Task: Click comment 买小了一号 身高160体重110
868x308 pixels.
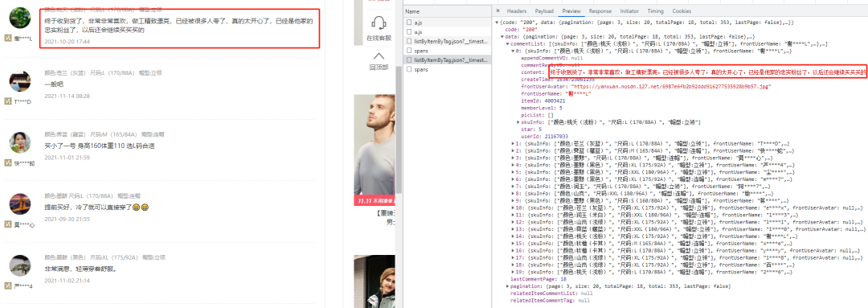Action: click(99, 146)
